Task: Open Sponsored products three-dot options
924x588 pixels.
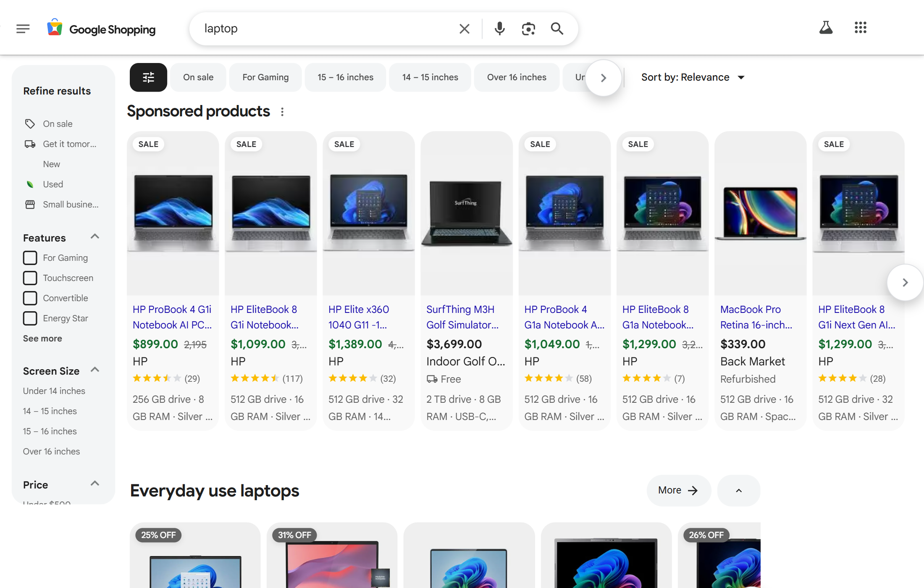Action: pyautogui.click(x=282, y=112)
